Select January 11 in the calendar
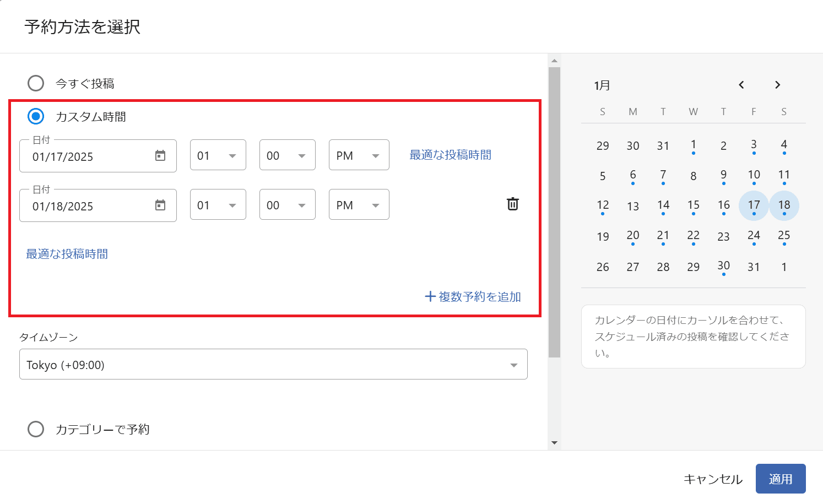The width and height of the screenshot is (823, 504). coord(784,175)
